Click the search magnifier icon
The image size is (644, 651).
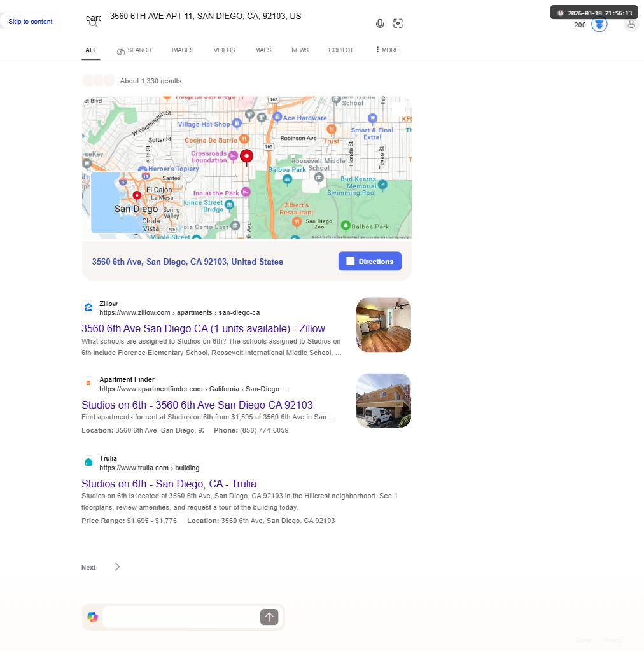coord(93,24)
